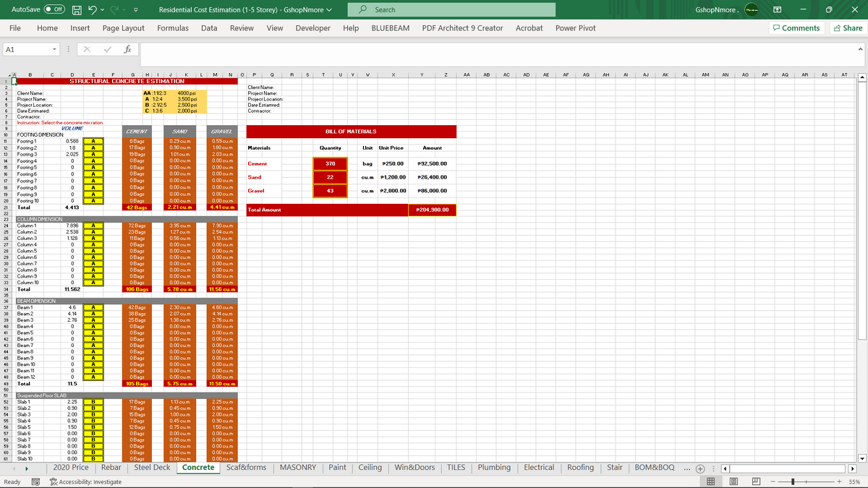Add a new sheet with plus icon
Image resolution: width=868 pixels, height=488 pixels.
point(699,468)
